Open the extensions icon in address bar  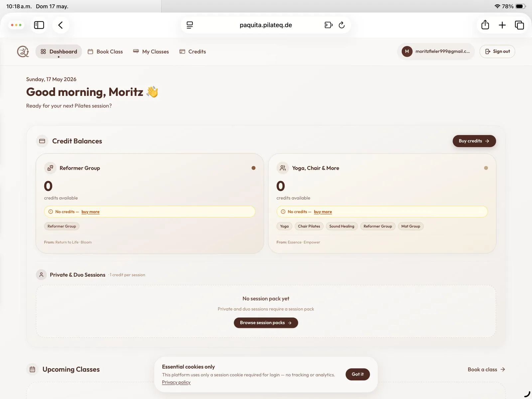pos(329,25)
